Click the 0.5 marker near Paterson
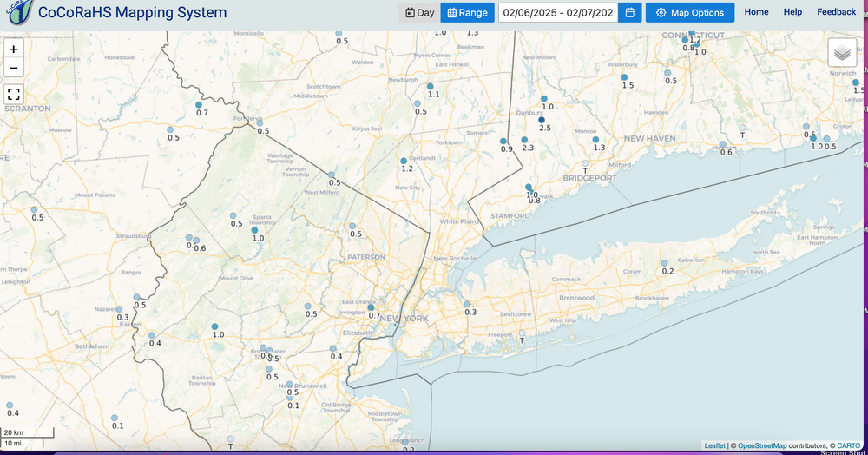The width and height of the screenshot is (868, 455). 352,227
